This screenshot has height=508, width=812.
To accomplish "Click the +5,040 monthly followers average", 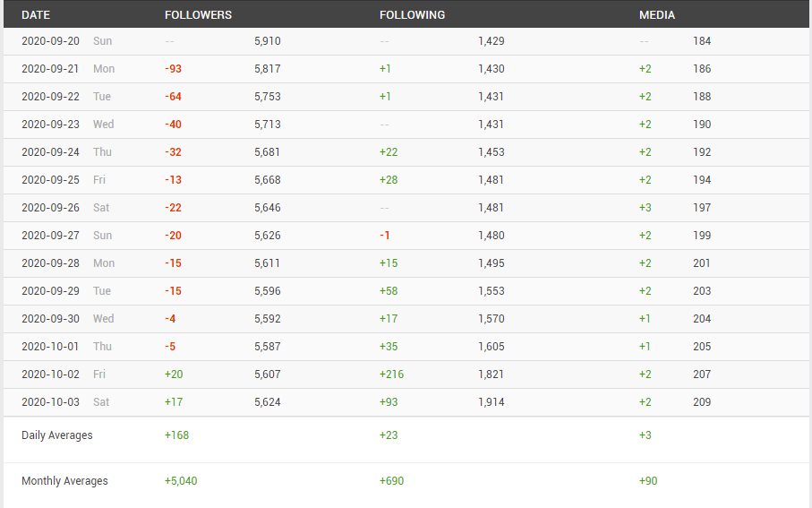I will click(x=181, y=481).
